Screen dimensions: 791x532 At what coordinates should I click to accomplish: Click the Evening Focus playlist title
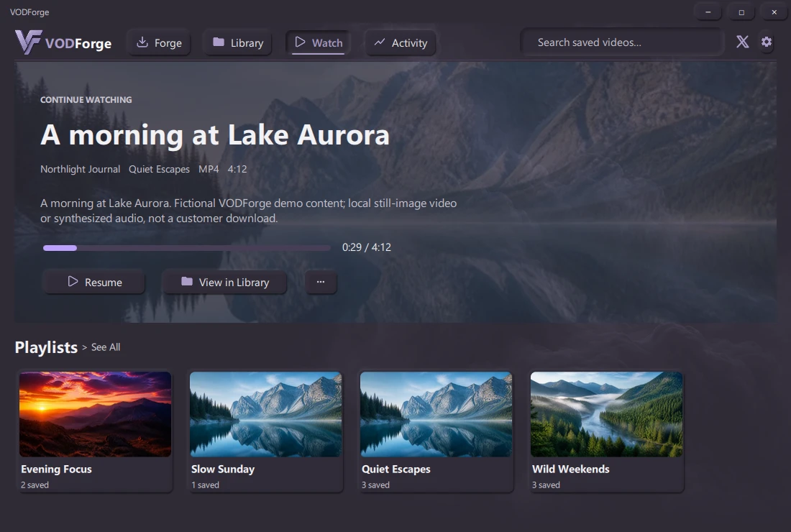tap(57, 469)
